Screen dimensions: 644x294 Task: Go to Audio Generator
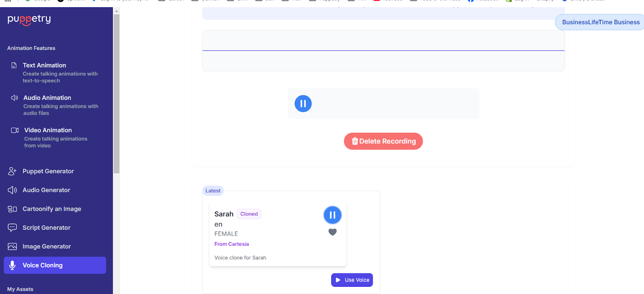[55, 190]
